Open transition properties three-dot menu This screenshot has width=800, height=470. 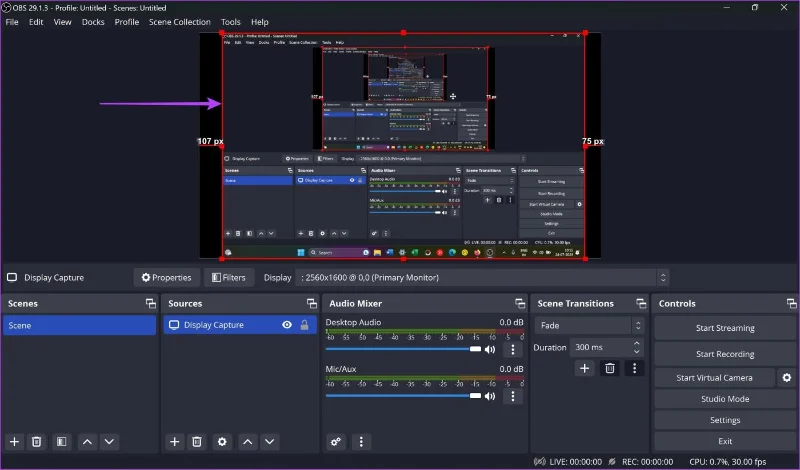pos(634,368)
